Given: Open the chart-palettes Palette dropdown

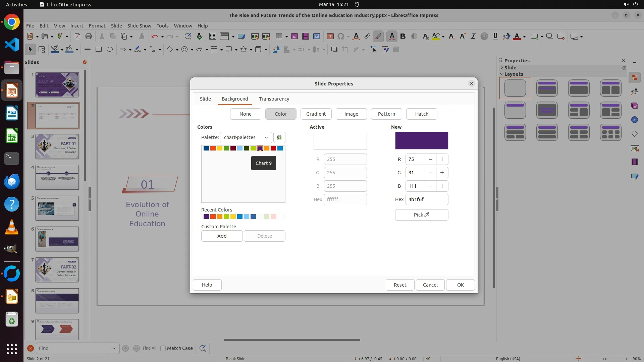Looking at the screenshot, I should point(246,137).
